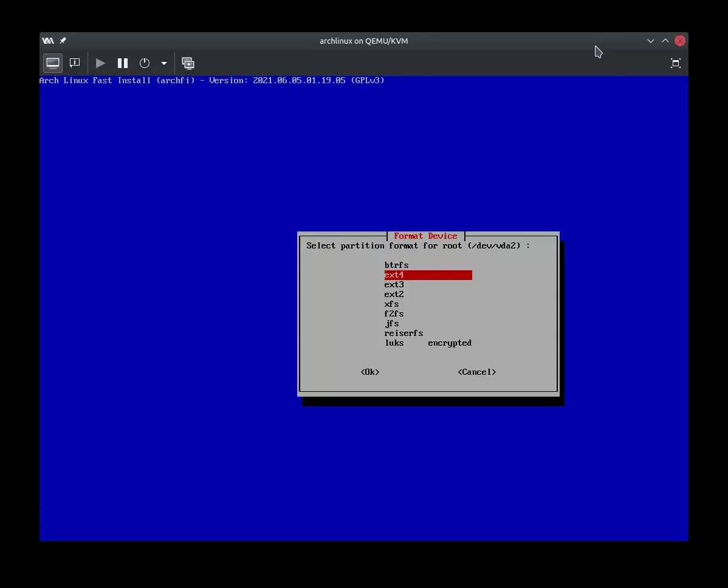Open the manage snapshots icon
The height and width of the screenshot is (588, 728).
tap(188, 63)
